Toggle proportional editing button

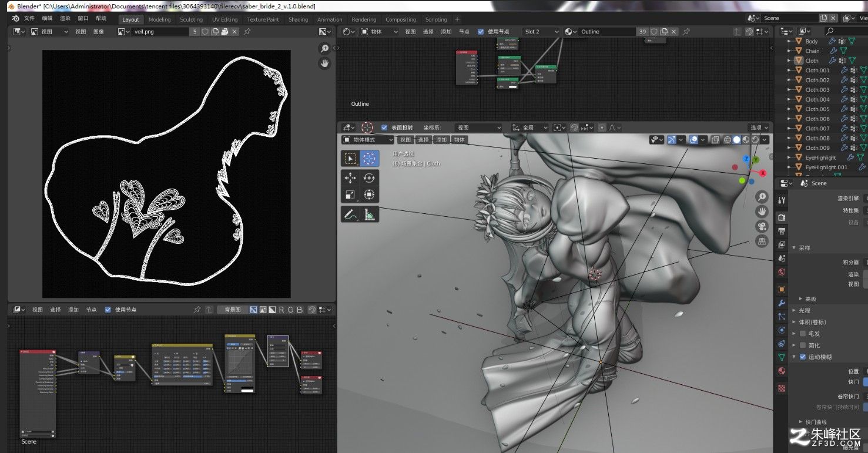602,127
